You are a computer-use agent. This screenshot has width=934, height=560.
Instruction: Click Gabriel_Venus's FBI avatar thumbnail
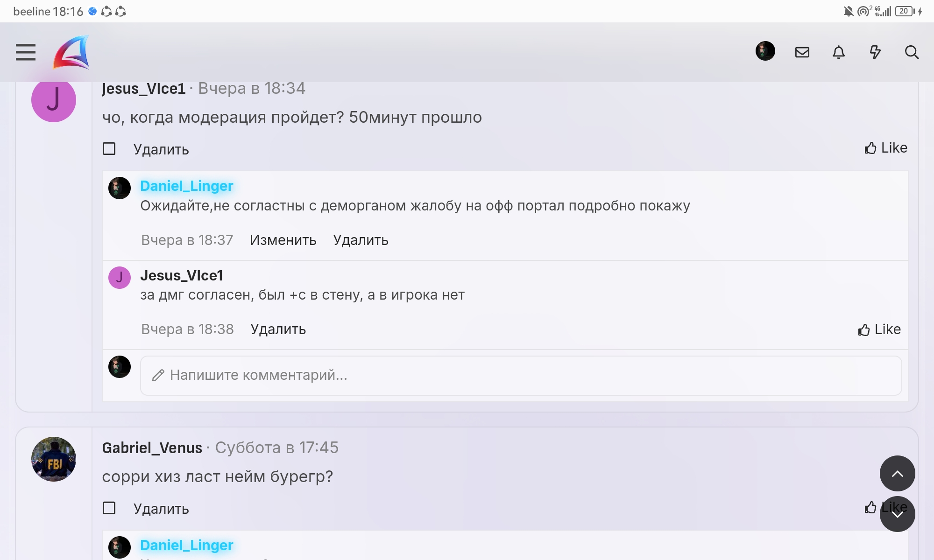click(x=54, y=459)
